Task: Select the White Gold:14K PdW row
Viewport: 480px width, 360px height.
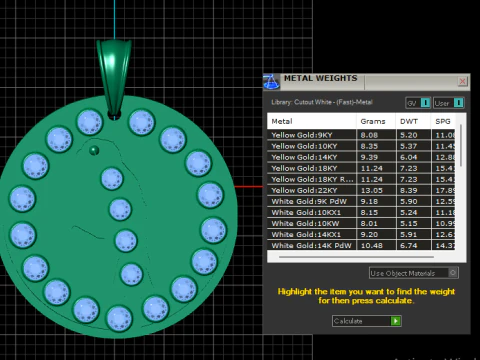Action: pos(361,245)
